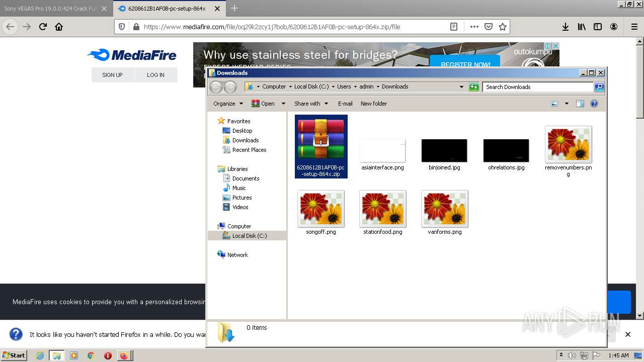644x362 pixels.
Task: Bookmark this page with star icon
Action: click(x=502, y=27)
